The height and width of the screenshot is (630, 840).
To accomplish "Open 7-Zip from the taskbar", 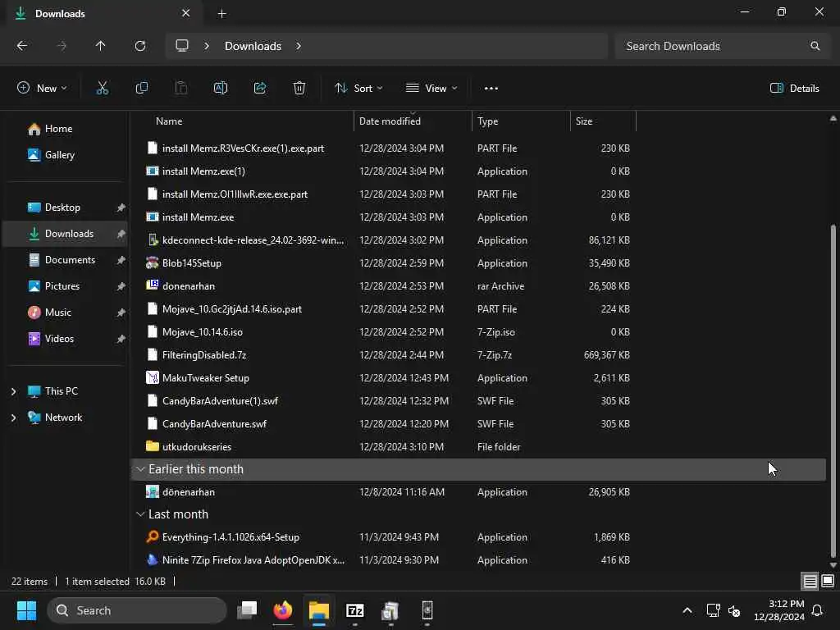I will pos(354,610).
